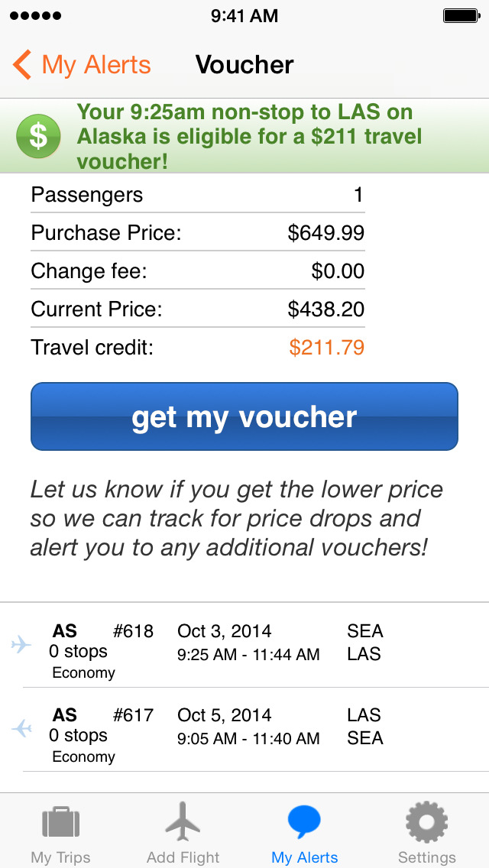This screenshot has height=868, width=489.
Task: Tap the Purchase Price $649.99 row
Action: (x=197, y=233)
